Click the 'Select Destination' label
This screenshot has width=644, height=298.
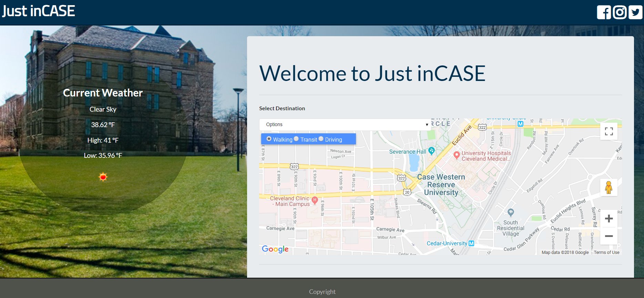point(282,108)
